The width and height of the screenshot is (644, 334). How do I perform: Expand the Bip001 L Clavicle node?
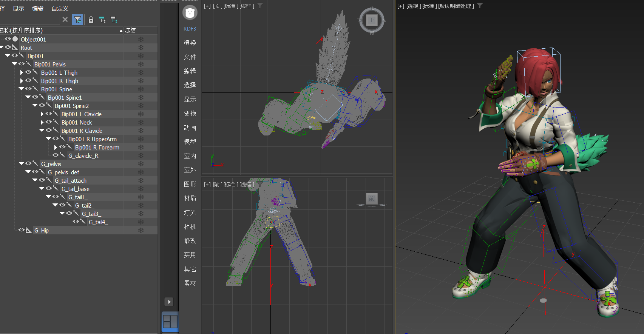[x=42, y=114]
